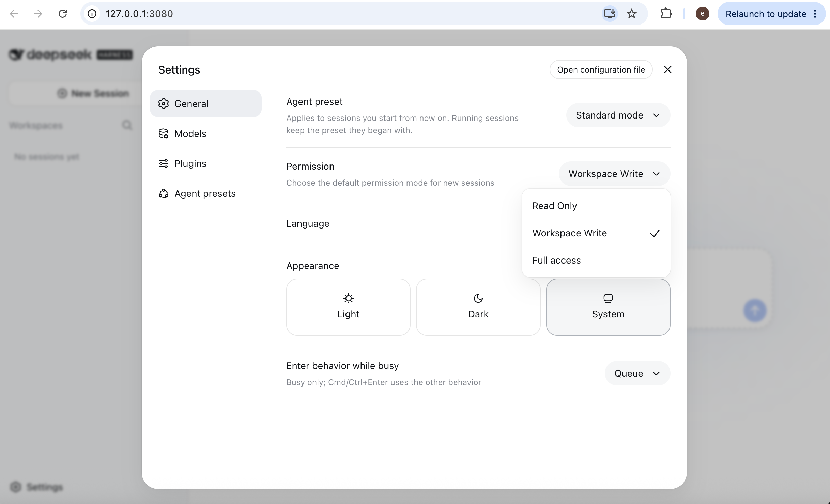
Task: Switch to the Agent presets tab
Action: 206,193
